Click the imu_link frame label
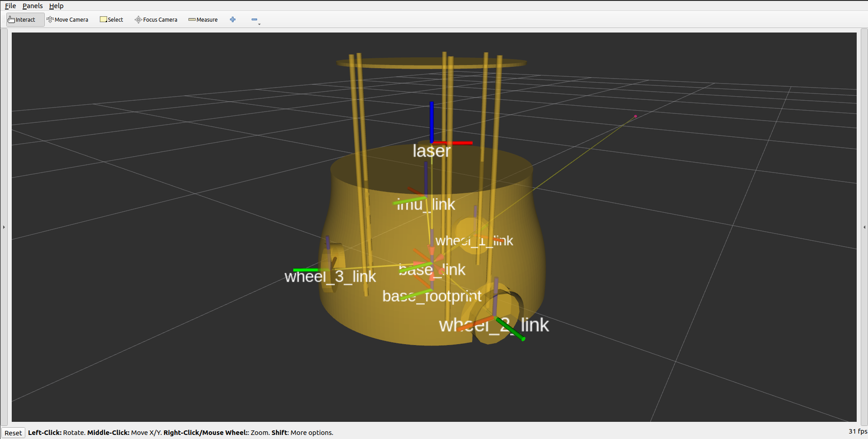The width and height of the screenshot is (868, 439). [426, 205]
